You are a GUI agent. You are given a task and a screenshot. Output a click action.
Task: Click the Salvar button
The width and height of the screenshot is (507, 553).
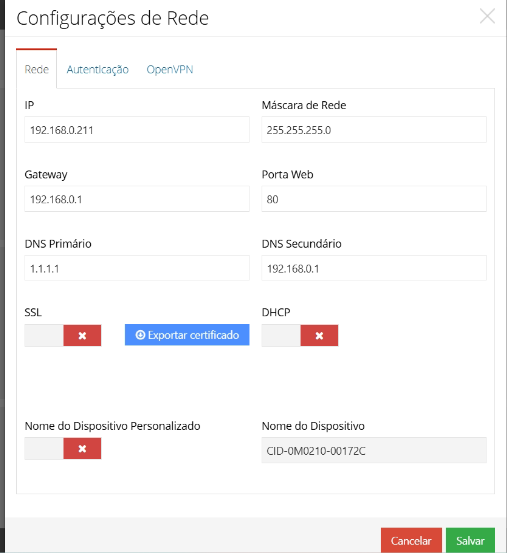470,540
